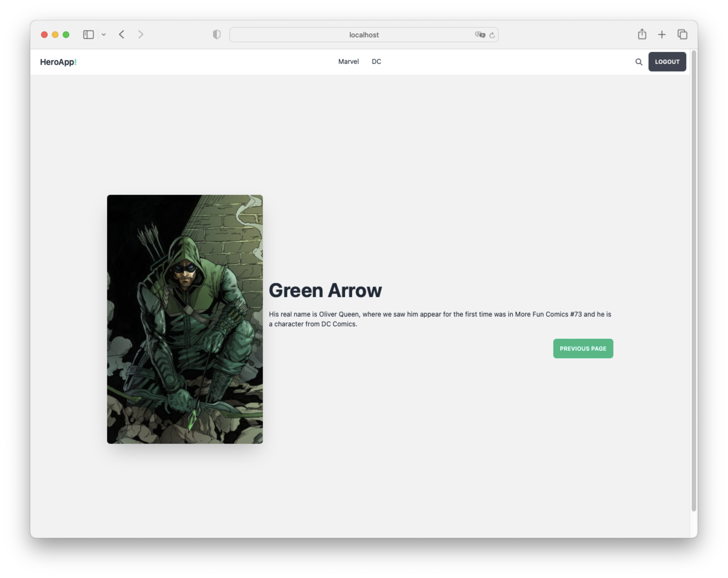The width and height of the screenshot is (728, 578).
Task: Click the localhost address field
Action: tap(364, 35)
